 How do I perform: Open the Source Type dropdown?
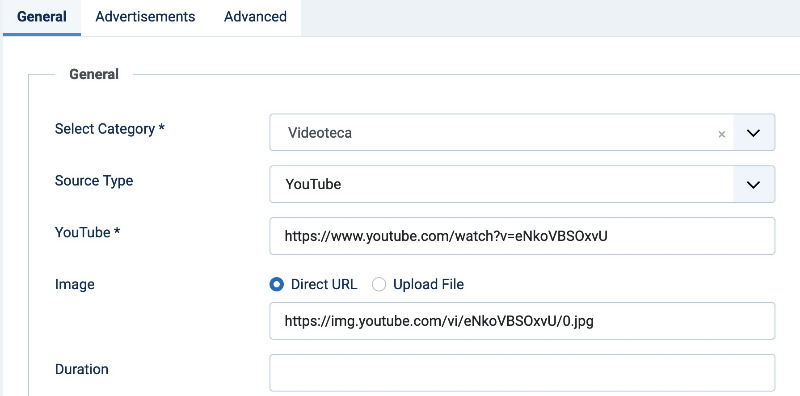[x=522, y=184]
